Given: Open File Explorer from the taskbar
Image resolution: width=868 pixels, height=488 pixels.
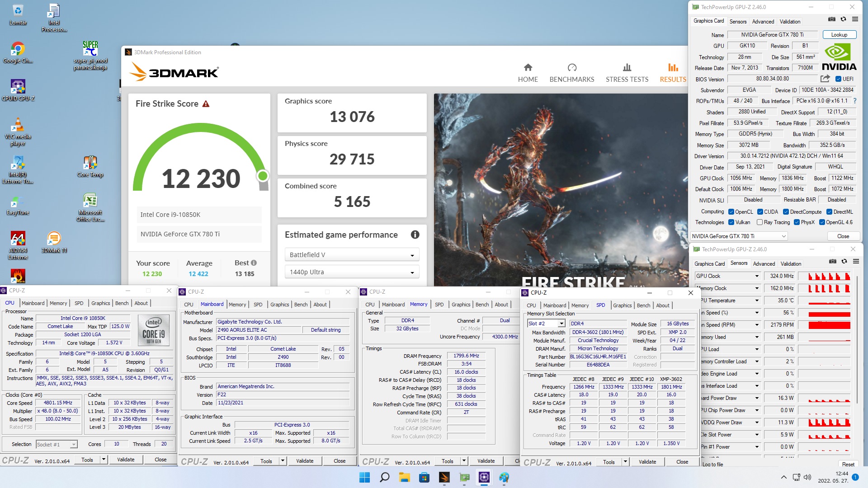Looking at the screenshot, I should [x=404, y=477].
